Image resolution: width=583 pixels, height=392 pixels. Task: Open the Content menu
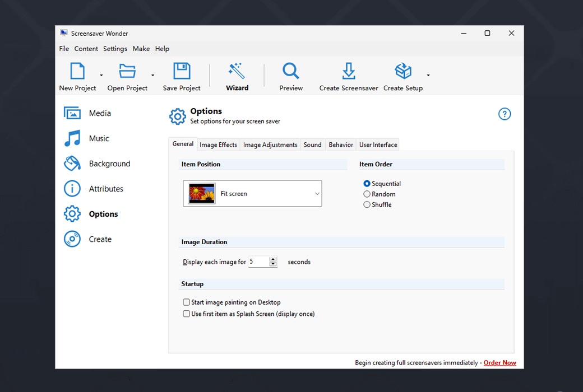point(86,49)
